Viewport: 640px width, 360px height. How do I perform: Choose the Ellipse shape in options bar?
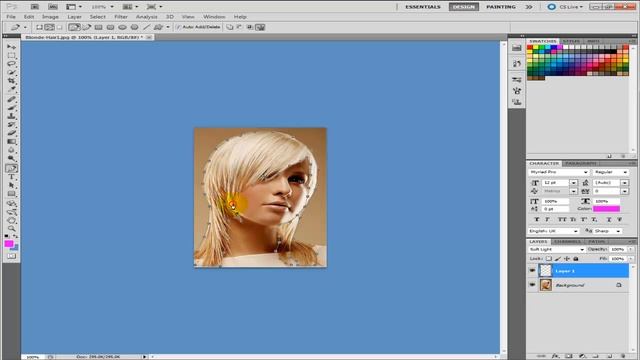122,27
